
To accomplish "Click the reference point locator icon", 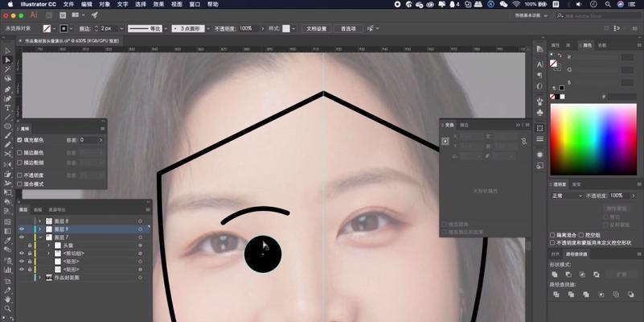I will coord(445,141).
